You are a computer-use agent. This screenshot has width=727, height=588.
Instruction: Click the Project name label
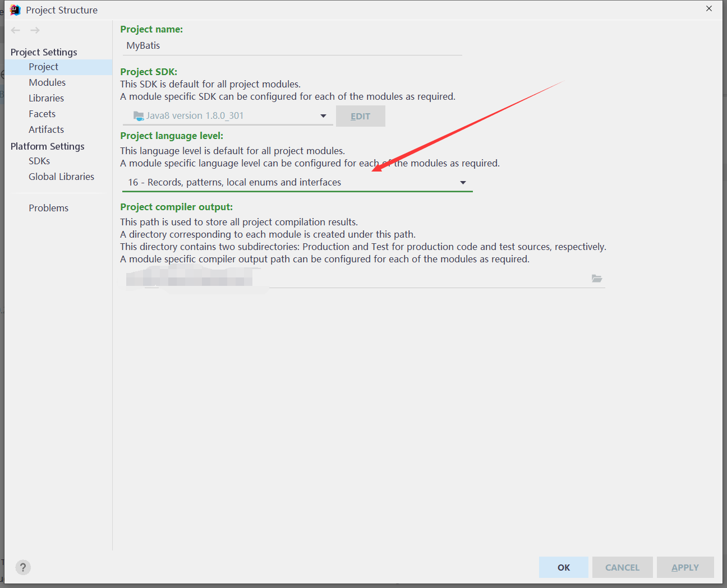point(151,29)
